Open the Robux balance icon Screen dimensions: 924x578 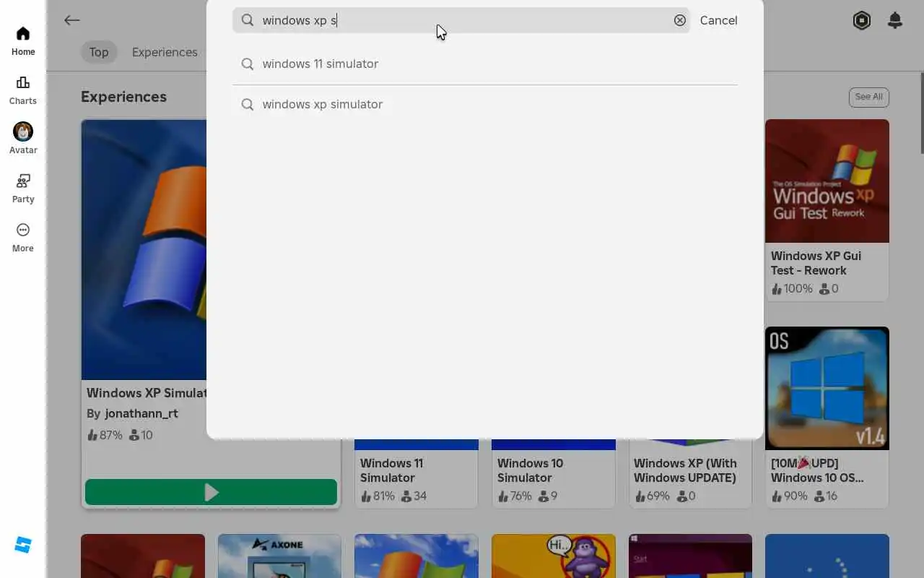862,20
